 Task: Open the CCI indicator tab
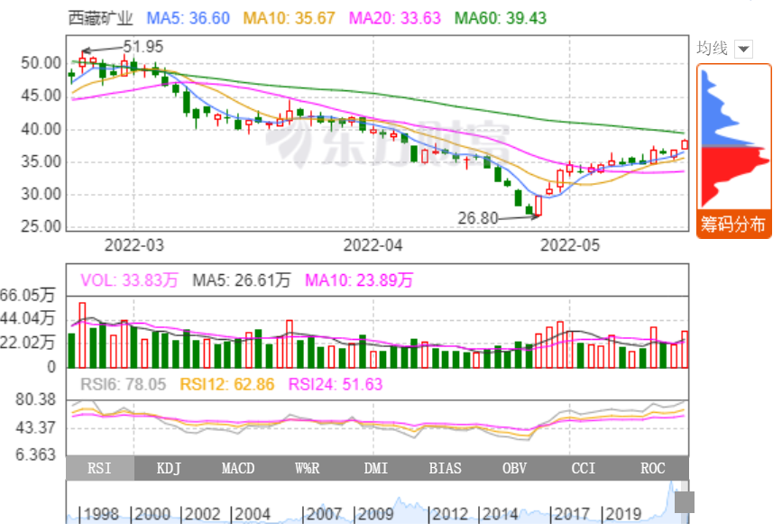[x=584, y=468]
